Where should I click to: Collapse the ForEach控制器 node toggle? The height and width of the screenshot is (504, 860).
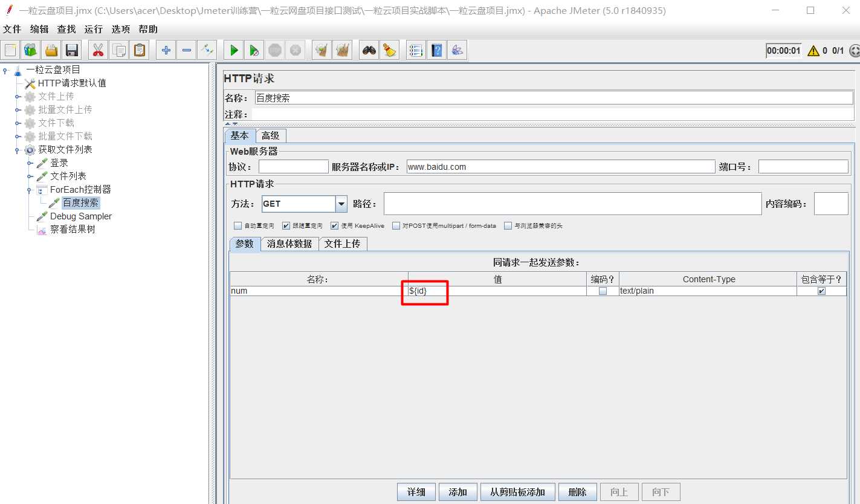point(30,190)
